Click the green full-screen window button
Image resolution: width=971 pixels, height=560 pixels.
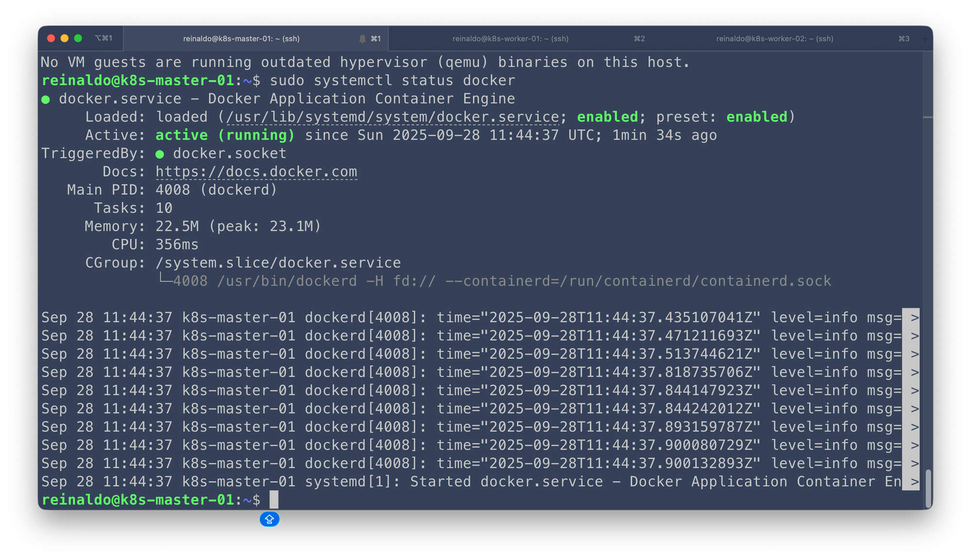tap(78, 38)
